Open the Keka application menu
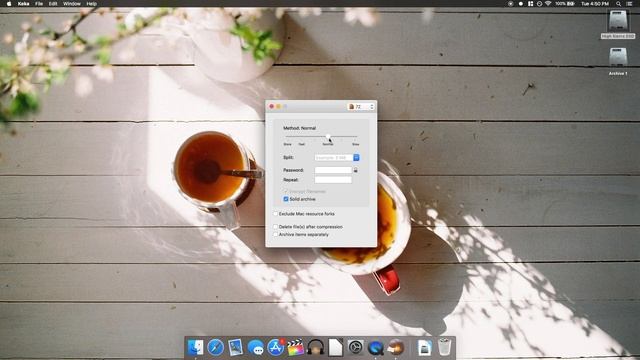 coord(23,4)
